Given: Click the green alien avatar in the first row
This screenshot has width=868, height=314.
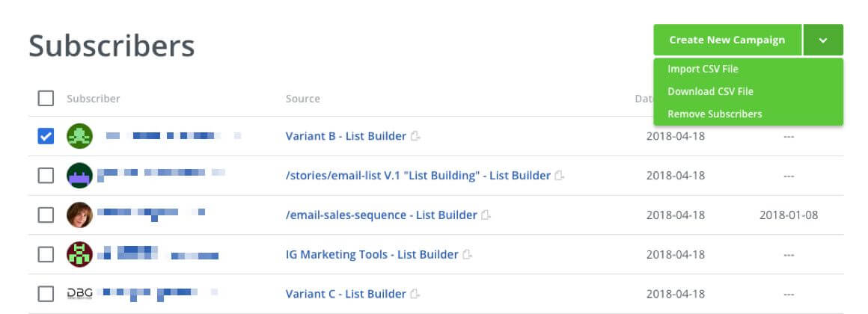Looking at the screenshot, I should tap(80, 136).
